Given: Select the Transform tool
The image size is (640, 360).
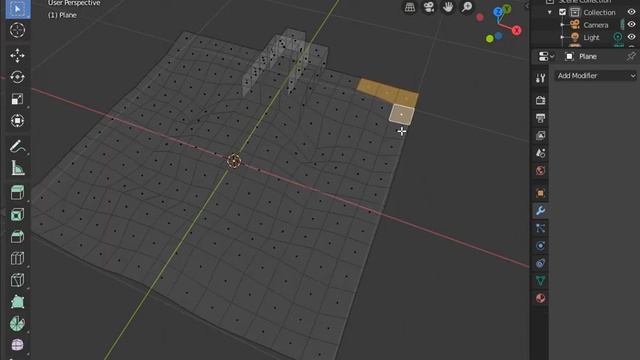Looking at the screenshot, I should click(18, 121).
